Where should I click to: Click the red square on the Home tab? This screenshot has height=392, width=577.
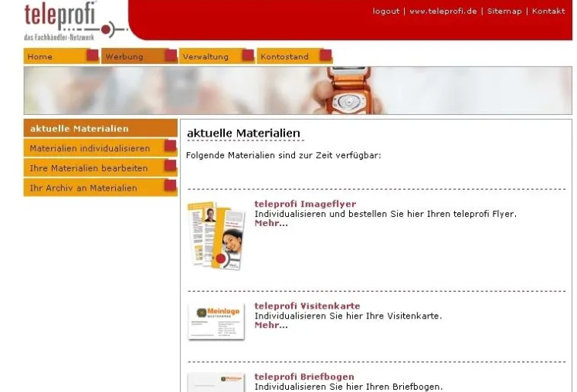(x=93, y=55)
